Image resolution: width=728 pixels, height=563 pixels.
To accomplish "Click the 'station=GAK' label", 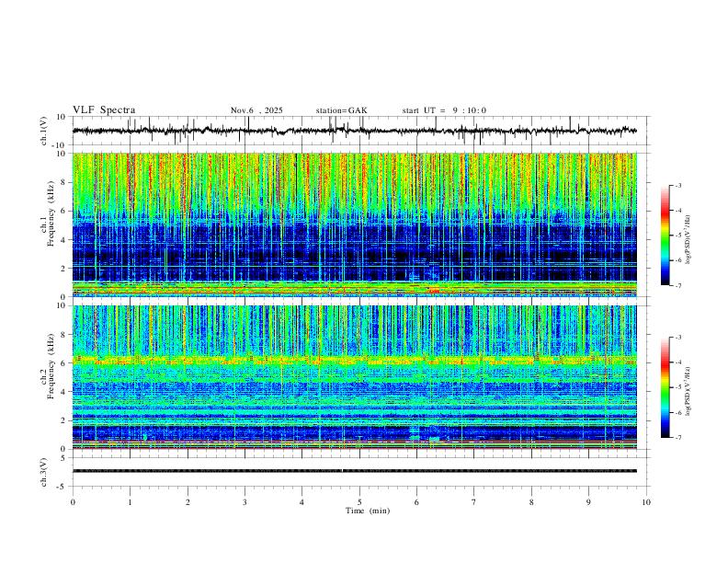I will coord(341,110).
